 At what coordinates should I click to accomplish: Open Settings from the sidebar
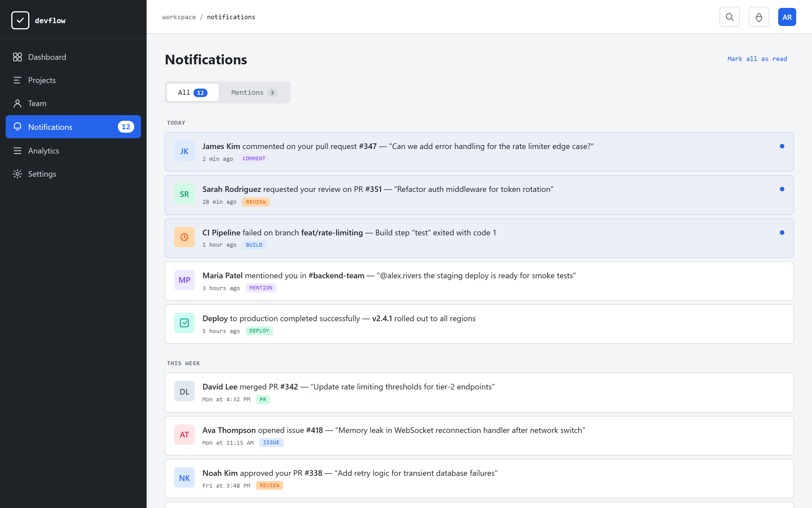[73, 174]
